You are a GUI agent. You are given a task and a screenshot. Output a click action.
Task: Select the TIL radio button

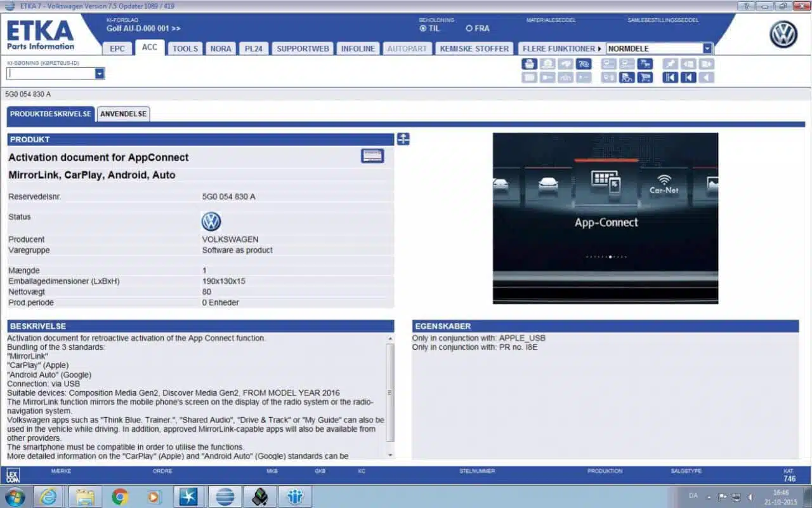click(x=423, y=29)
